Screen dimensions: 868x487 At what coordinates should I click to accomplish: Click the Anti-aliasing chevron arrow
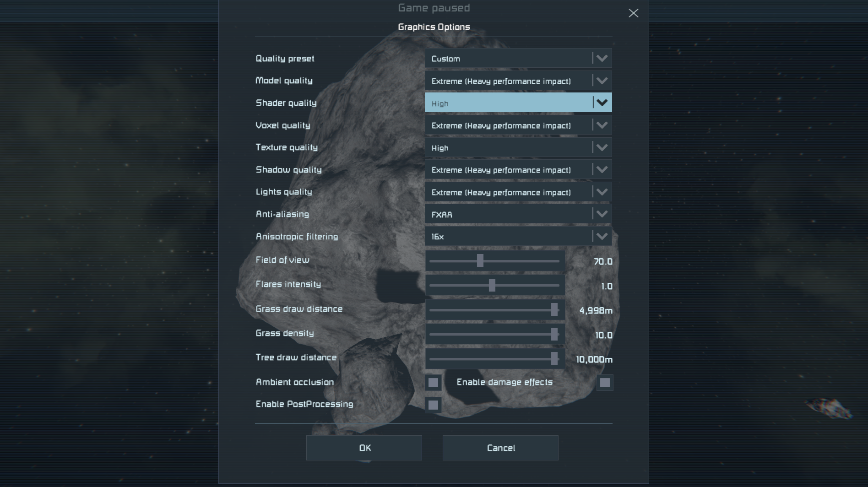point(602,214)
